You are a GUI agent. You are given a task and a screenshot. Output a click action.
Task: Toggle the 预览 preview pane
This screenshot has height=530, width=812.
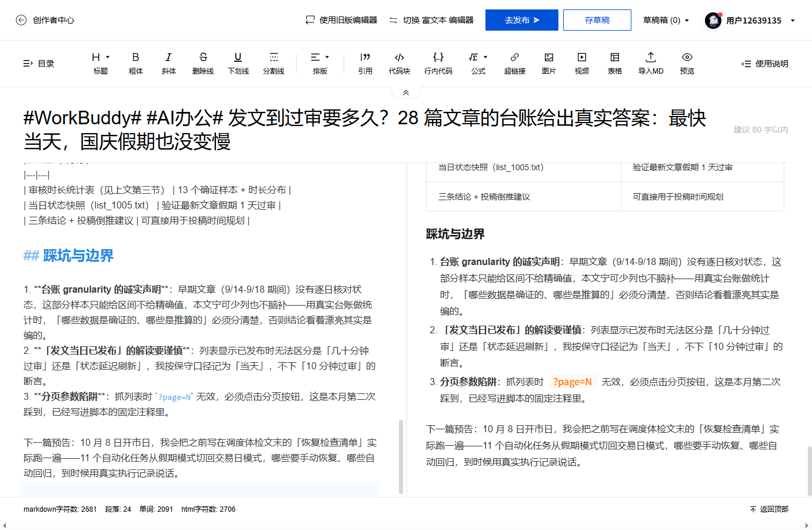pyautogui.click(x=687, y=63)
